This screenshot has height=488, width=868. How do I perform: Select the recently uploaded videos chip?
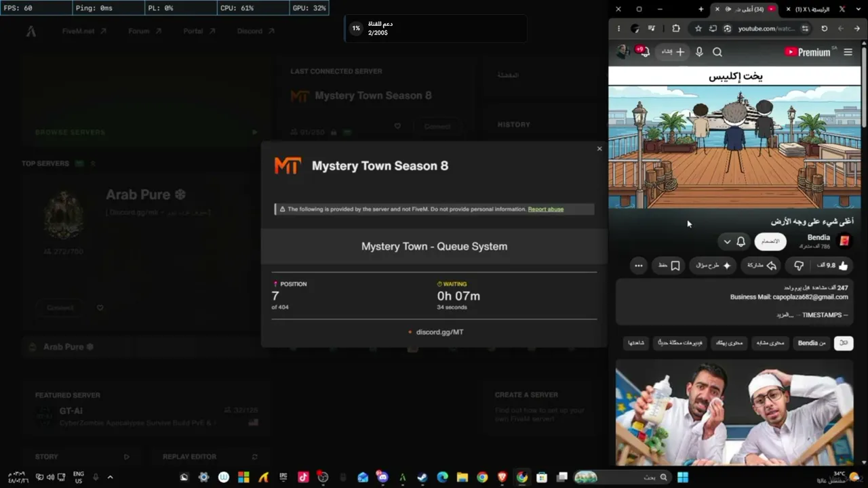pos(680,343)
